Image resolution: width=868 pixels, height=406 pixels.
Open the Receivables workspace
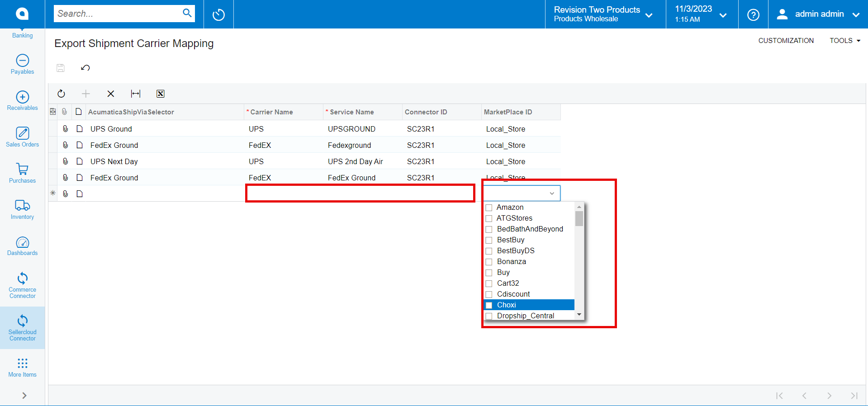22,100
